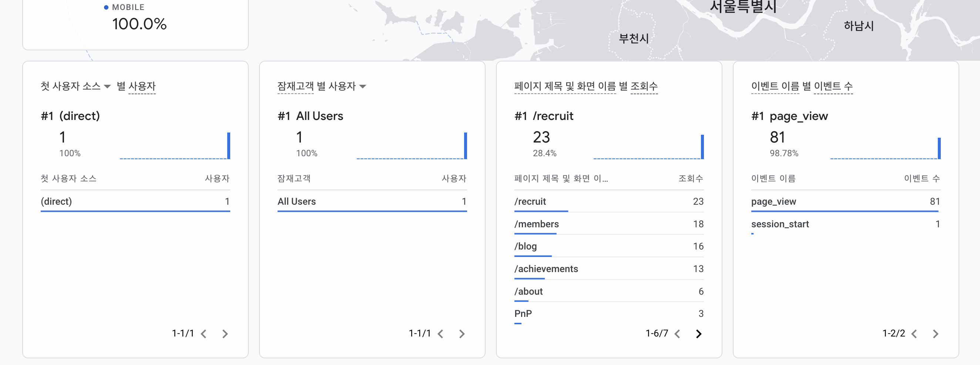Go to previous page in 잠재고객 card
The width and height of the screenshot is (980, 365).
click(x=440, y=334)
